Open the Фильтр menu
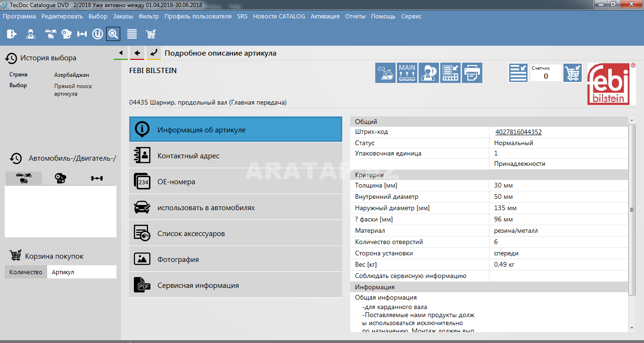Image resolution: width=644 pixels, height=343 pixels. pos(149,16)
